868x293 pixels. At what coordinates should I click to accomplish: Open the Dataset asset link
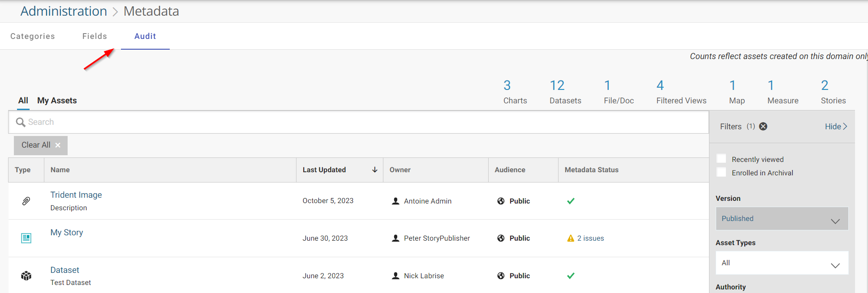65,270
